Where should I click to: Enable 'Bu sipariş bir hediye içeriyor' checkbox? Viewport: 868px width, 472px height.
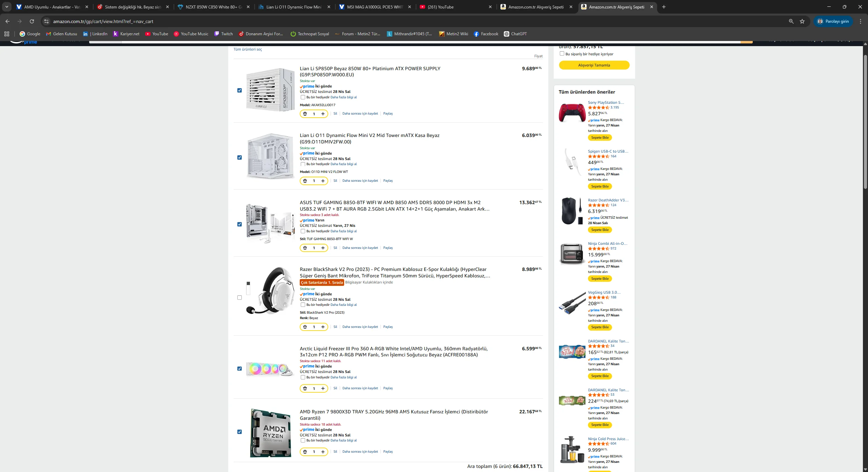(562, 54)
